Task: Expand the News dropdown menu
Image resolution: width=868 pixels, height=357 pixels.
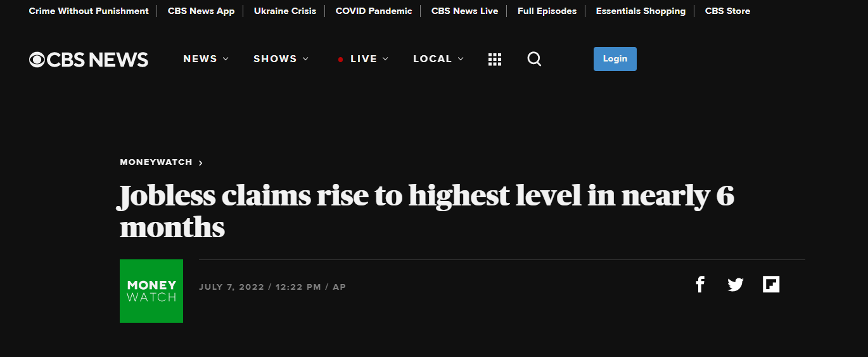Action: (206, 59)
